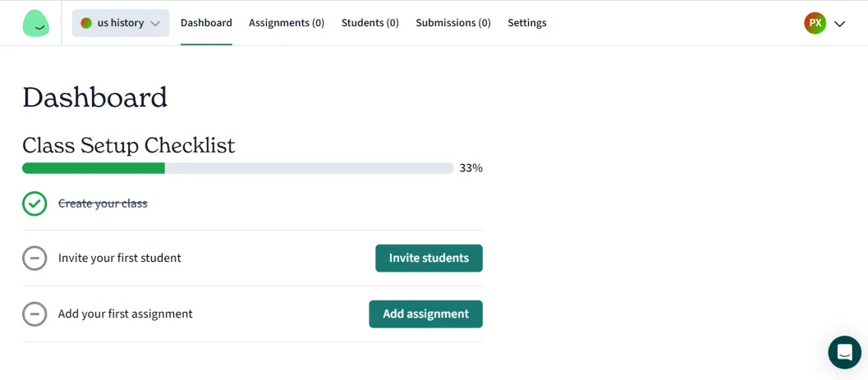The height and width of the screenshot is (380, 868).
Task: Select the Dashboard tab
Action: click(206, 23)
